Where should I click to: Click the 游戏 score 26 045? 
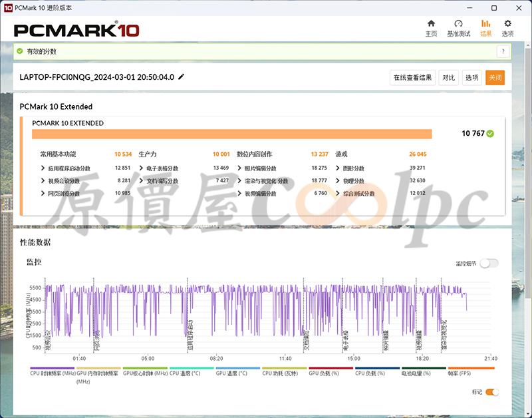[418, 154]
